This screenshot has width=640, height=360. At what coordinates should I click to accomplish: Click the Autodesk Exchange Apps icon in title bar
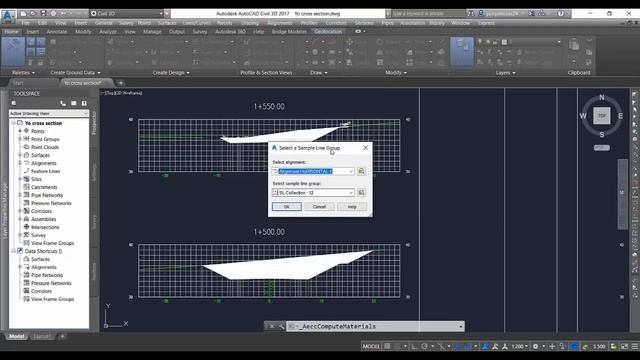(x=531, y=13)
